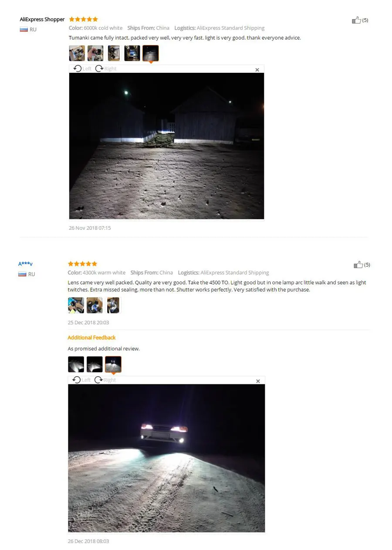The width and height of the screenshot is (392, 550).
Task: Open second thumbnail in AliExpress Shopper review
Action: coord(95,53)
